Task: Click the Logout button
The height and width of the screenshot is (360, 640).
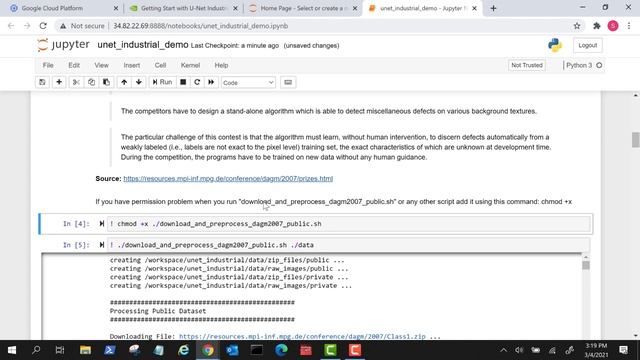Action: tap(587, 45)
